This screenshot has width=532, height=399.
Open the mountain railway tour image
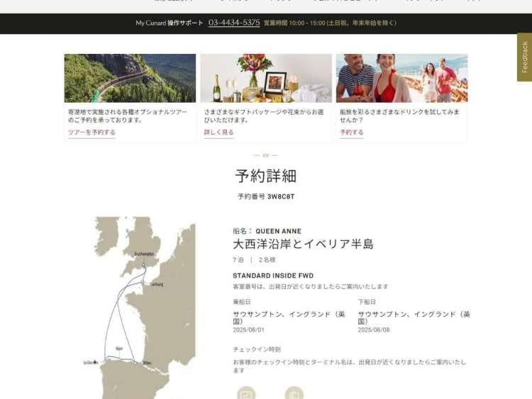(130, 78)
